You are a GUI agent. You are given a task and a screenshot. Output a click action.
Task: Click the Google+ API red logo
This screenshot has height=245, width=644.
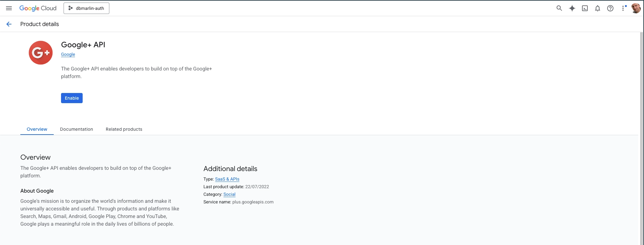point(41,53)
